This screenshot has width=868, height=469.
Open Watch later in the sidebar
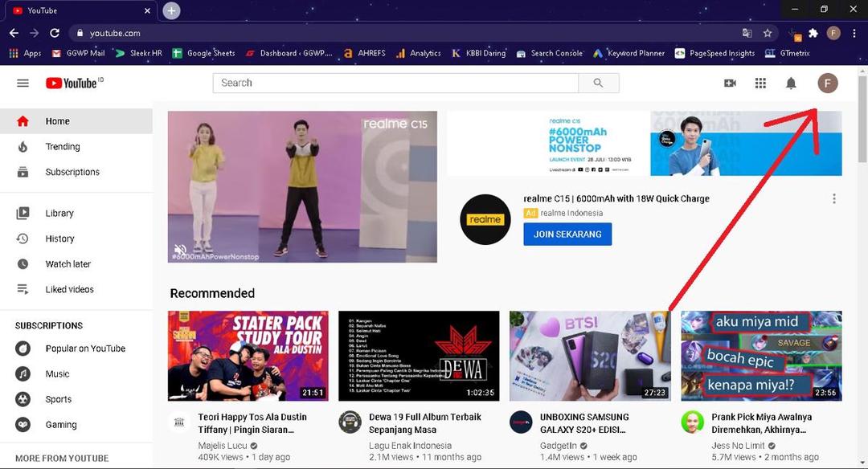(x=76, y=263)
